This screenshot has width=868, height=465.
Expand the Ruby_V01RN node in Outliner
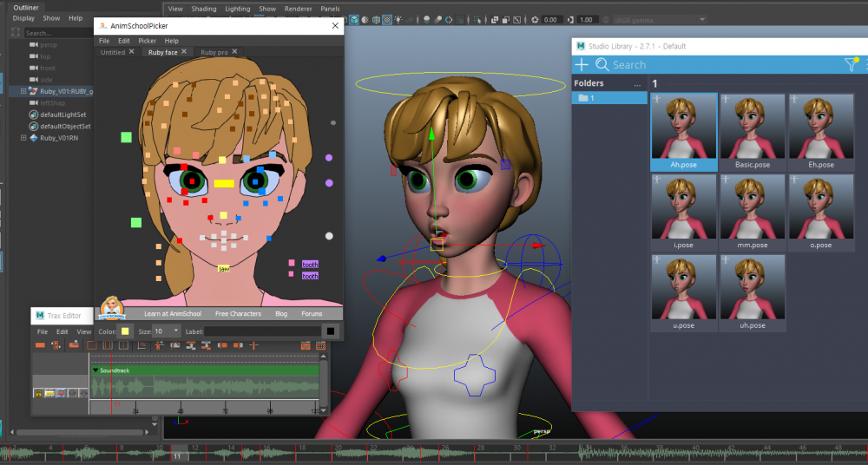[23, 137]
